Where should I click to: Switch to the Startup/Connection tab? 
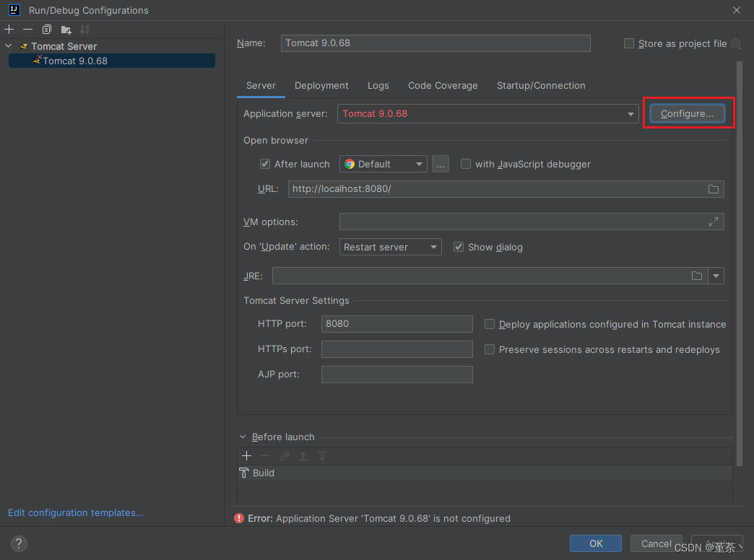pyautogui.click(x=541, y=86)
